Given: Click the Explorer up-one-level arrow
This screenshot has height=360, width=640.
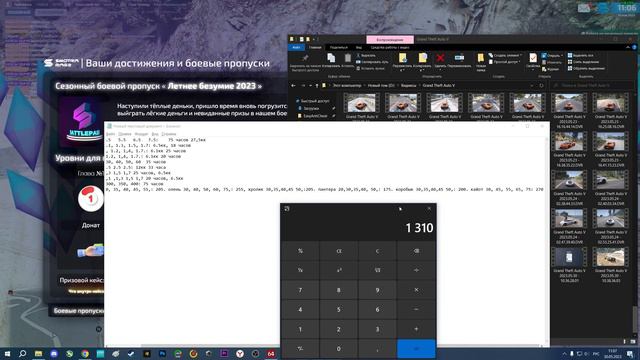Looking at the screenshot, I should [317, 85].
